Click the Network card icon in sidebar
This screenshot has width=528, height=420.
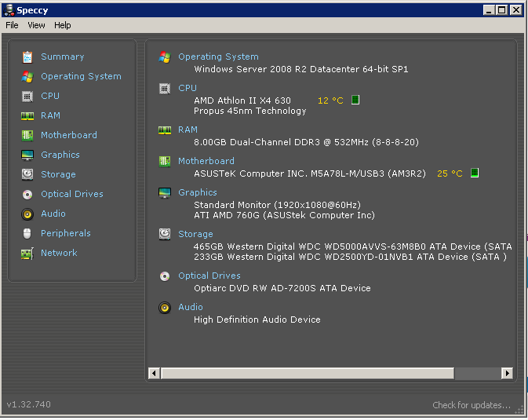click(x=27, y=254)
